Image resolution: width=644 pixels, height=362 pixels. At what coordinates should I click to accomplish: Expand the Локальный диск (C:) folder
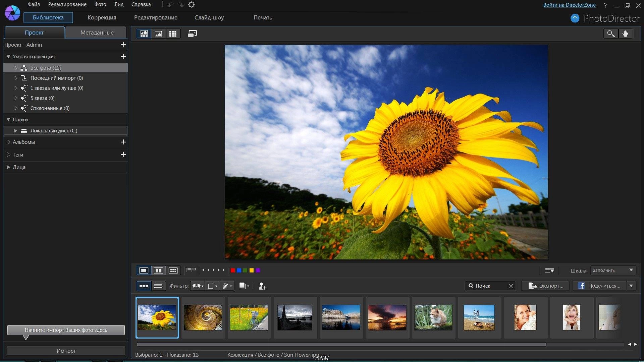click(x=15, y=131)
